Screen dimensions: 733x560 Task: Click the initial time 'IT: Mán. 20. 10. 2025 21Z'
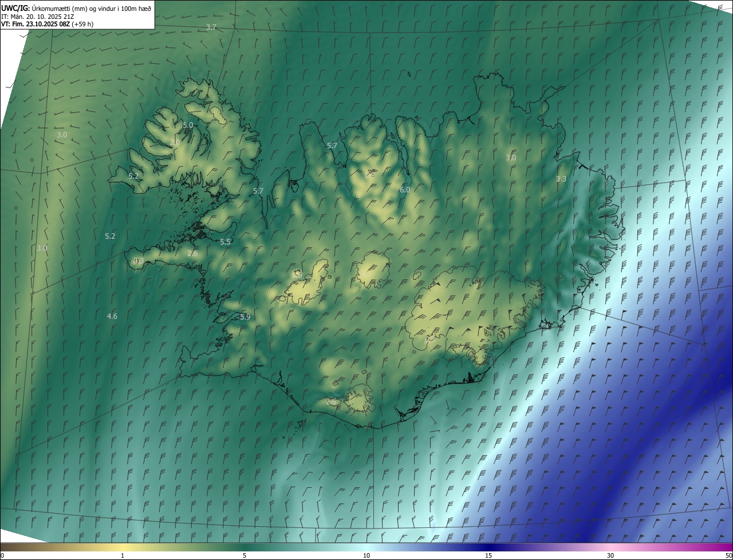coord(37,16)
